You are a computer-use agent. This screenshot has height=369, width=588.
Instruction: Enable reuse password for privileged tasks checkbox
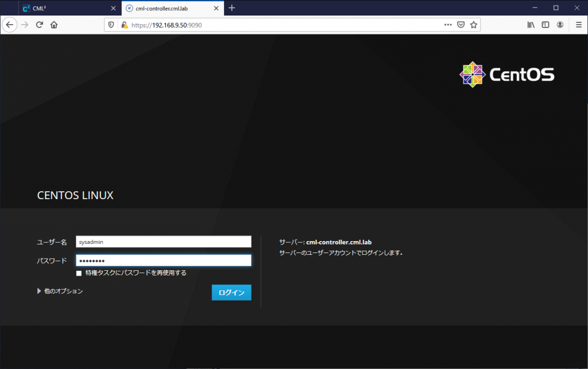79,273
